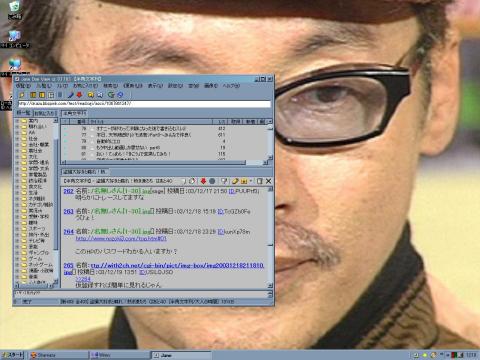The width and height of the screenshot is (480, 360).
Task: Click the posts pane vertical scrollbar
Action: (270, 237)
